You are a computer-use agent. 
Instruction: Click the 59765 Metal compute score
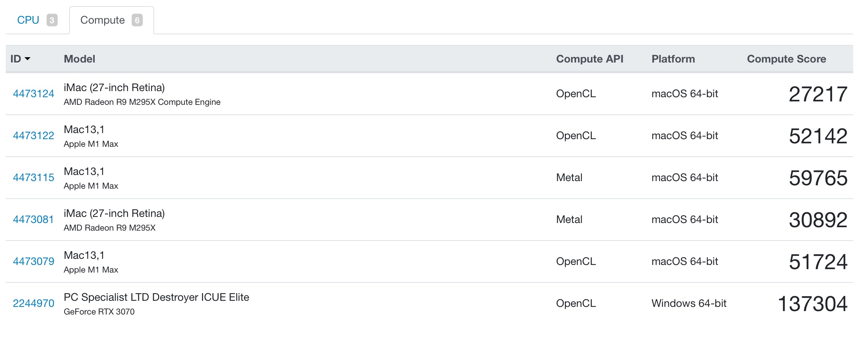pos(818,178)
